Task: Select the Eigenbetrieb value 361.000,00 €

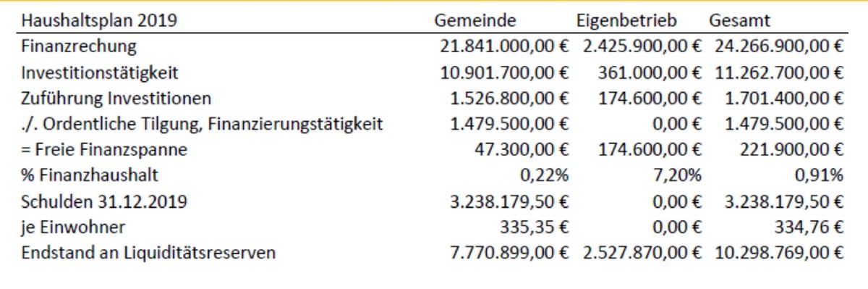Action: click(x=650, y=73)
